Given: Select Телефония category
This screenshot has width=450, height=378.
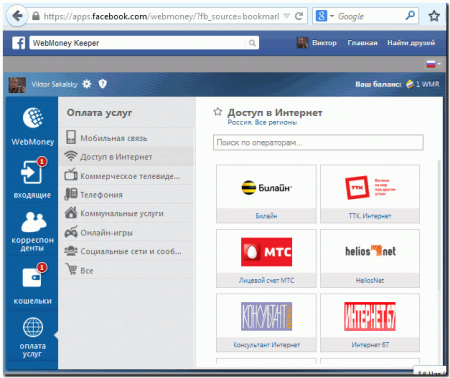Looking at the screenshot, I should (126, 194).
